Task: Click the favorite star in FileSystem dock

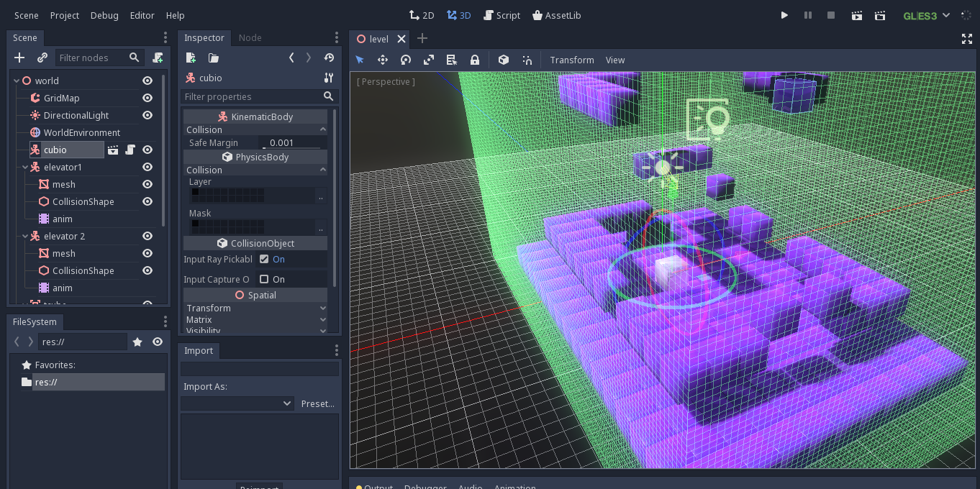Action: click(x=137, y=342)
